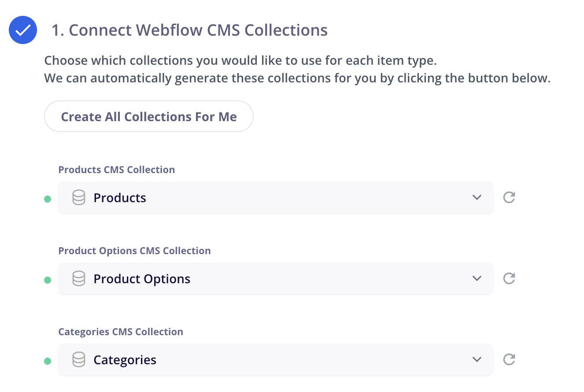Refresh the Product Options collection list
This screenshot has width=584, height=392.
pos(509,278)
